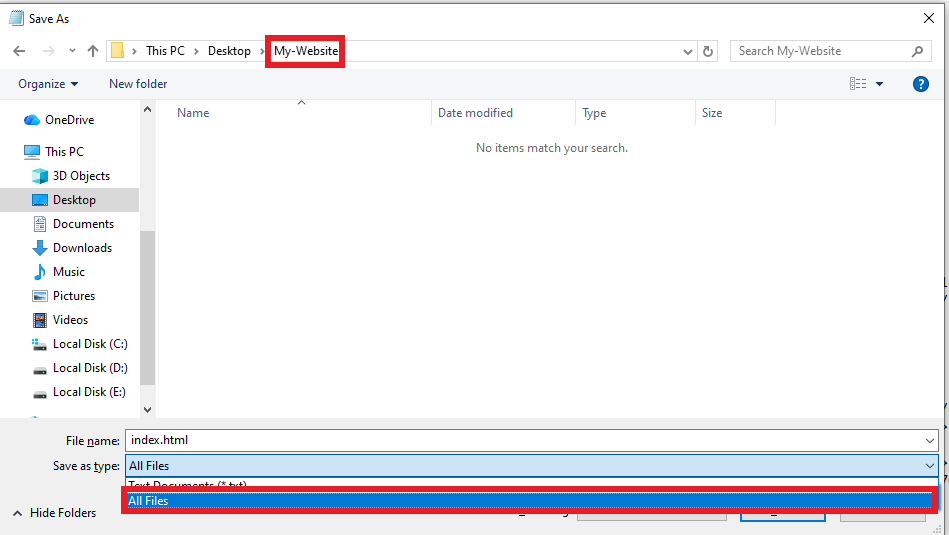This screenshot has height=535, width=949.
Task: Open recent locations dropdown chevron
Action: [72, 51]
